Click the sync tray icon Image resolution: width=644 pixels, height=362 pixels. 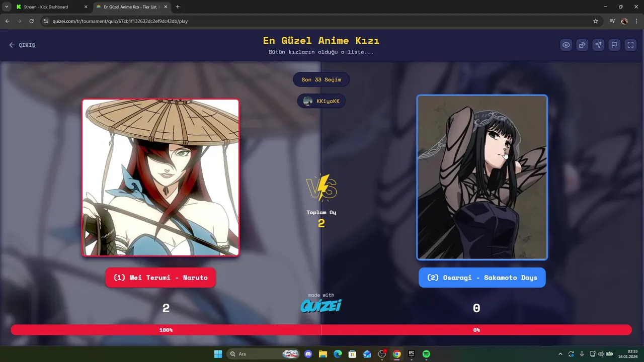571,354
